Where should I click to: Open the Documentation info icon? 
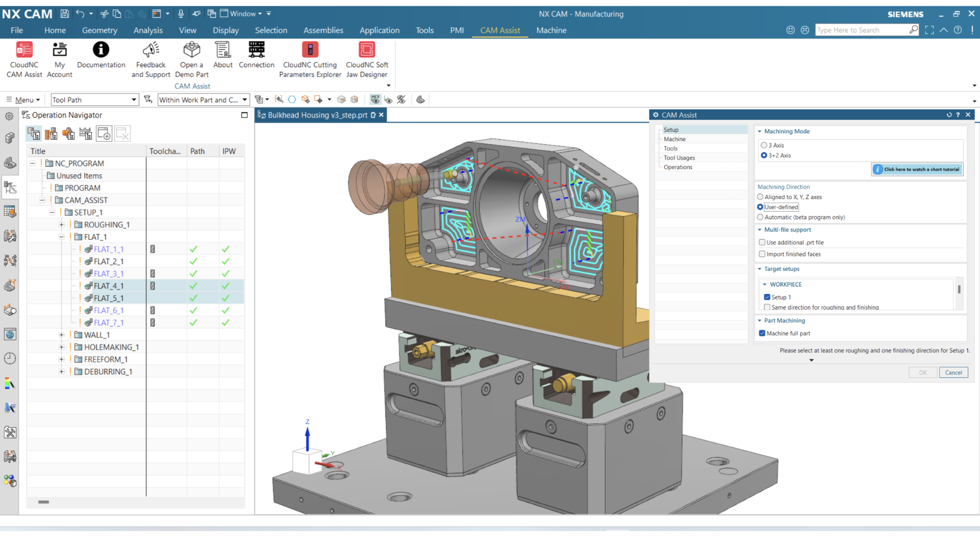click(101, 55)
